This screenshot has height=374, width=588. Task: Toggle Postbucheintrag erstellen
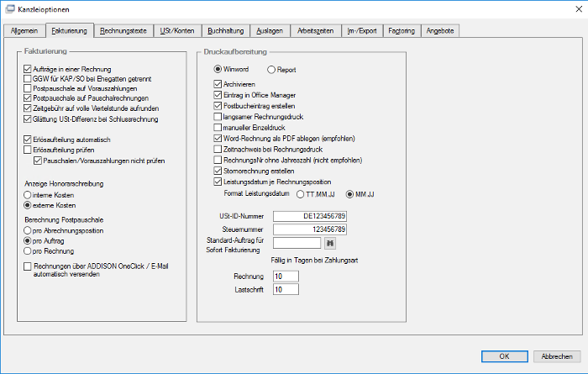tap(218, 106)
